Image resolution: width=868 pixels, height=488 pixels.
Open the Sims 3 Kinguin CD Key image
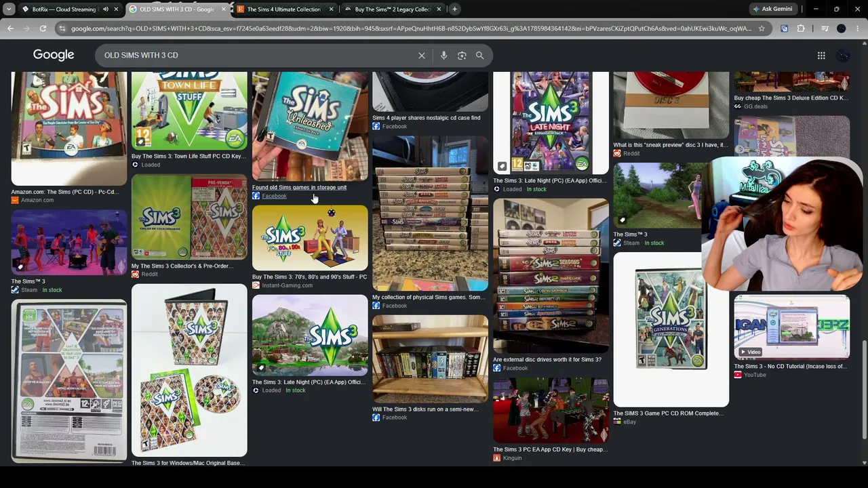pyautogui.click(x=551, y=410)
